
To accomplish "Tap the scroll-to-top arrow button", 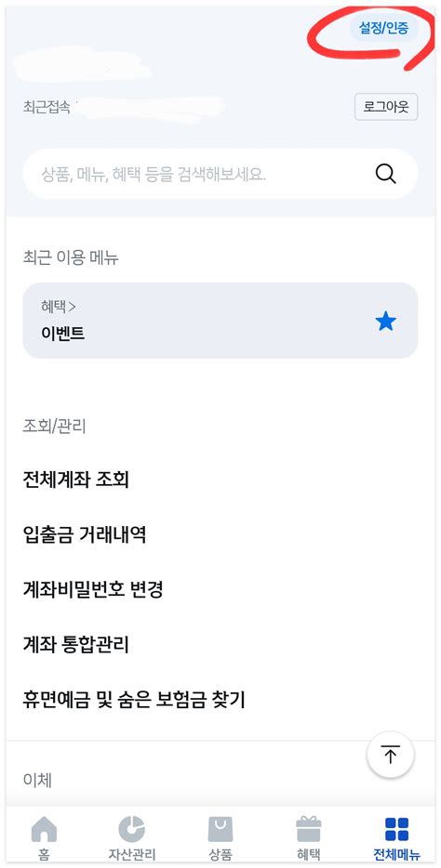I will pos(391,755).
